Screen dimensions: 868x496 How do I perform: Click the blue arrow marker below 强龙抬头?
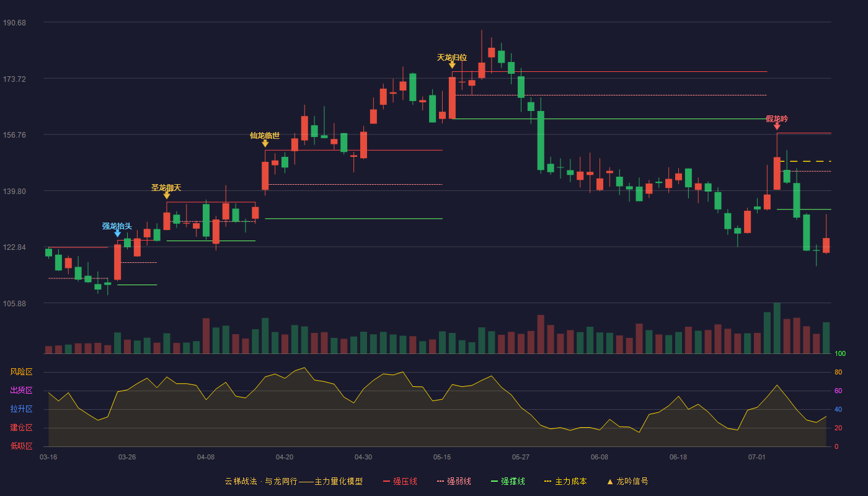[x=117, y=234]
